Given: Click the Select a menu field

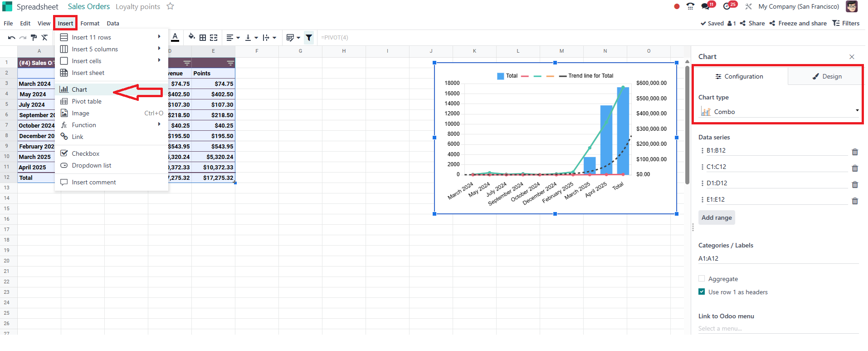Looking at the screenshot, I should 779,328.
